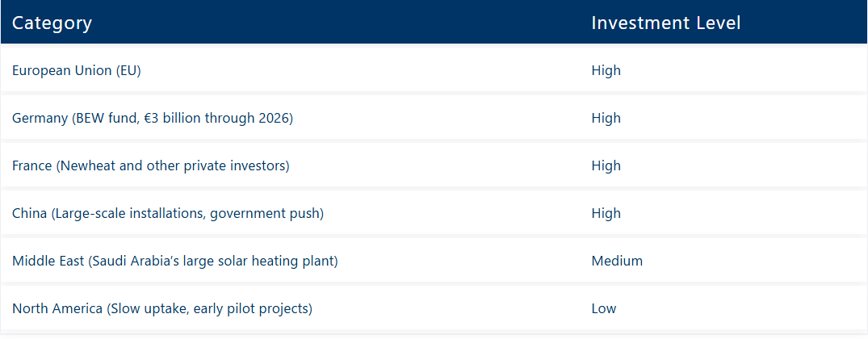The image size is (868, 339).
Task: Select the Middle East category cell
Action: pos(174,261)
